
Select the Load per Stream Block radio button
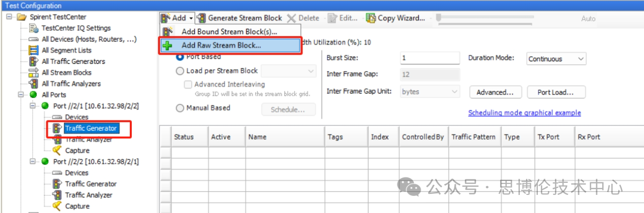180,71
